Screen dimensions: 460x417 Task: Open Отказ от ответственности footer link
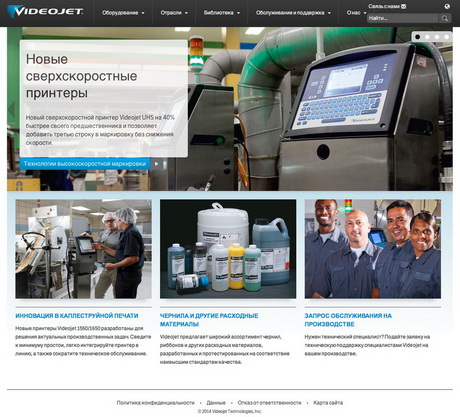[269, 403]
